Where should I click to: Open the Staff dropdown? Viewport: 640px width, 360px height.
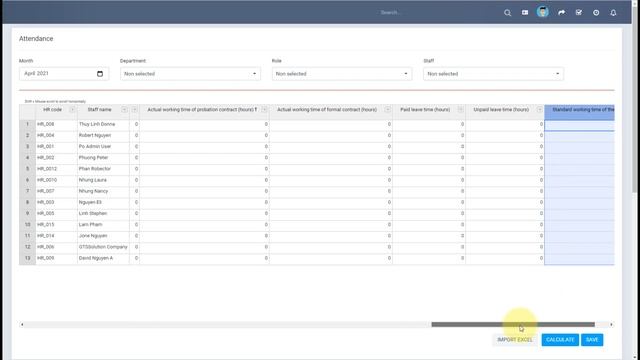coord(493,74)
